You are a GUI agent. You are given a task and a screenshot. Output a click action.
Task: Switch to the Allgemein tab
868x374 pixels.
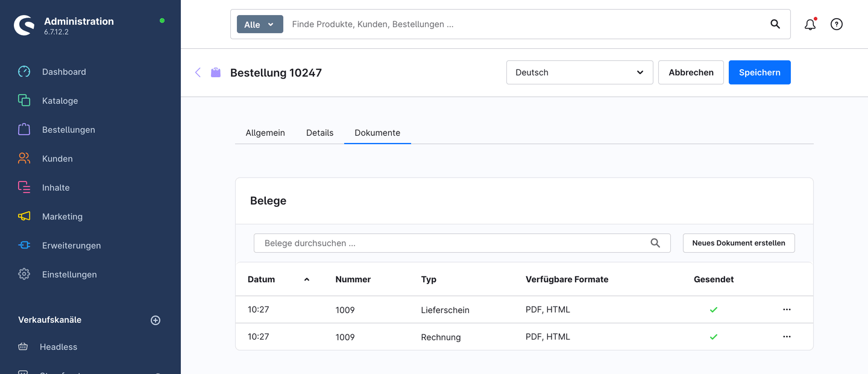[x=265, y=133]
